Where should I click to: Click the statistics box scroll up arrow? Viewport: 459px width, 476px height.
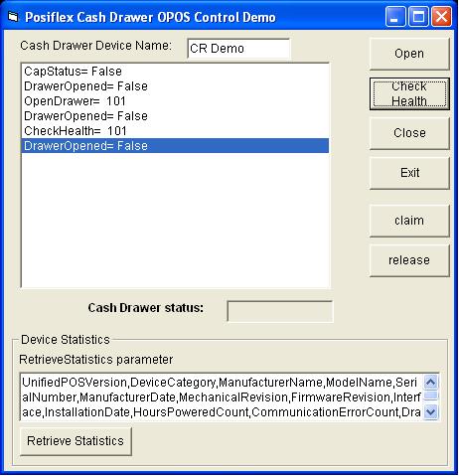430,383
